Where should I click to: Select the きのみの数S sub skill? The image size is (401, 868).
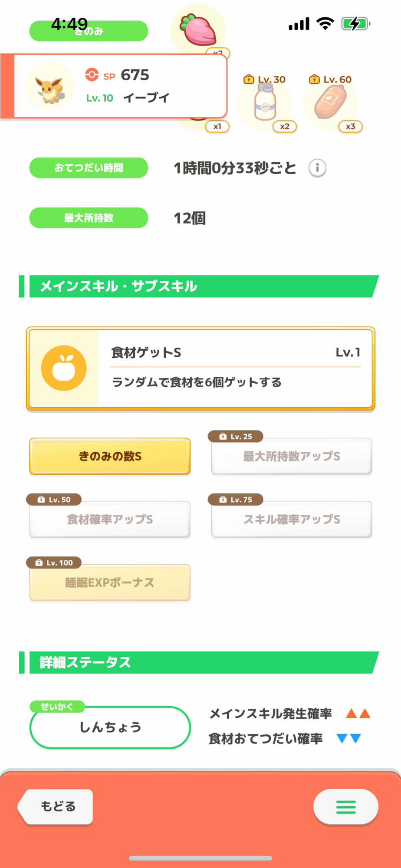click(x=110, y=456)
